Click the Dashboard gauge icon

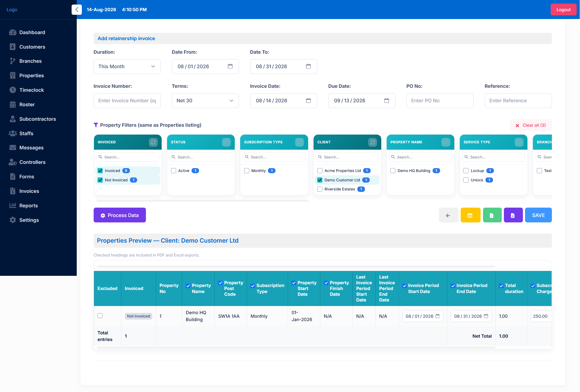pos(13,32)
